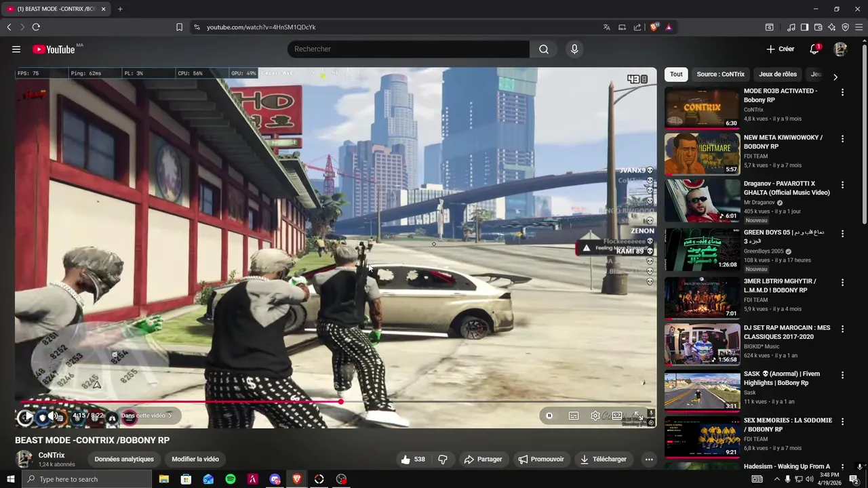Open SASK (Anormal) Fivem Highlights thumbnail
The height and width of the screenshot is (488, 868).
[702, 391]
